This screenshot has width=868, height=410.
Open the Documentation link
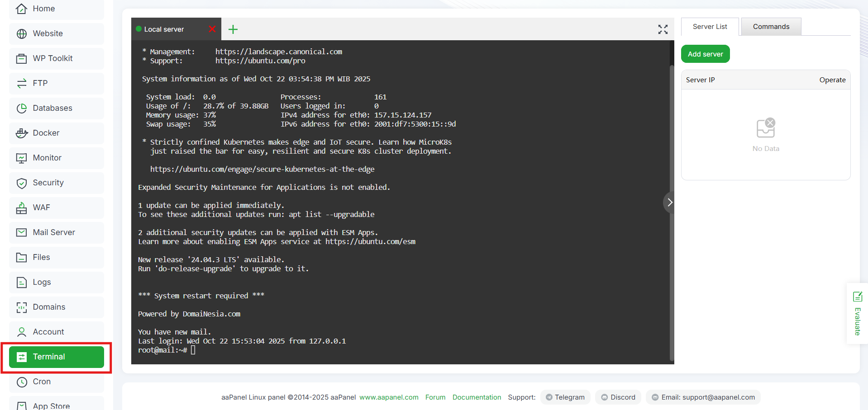[477, 397]
